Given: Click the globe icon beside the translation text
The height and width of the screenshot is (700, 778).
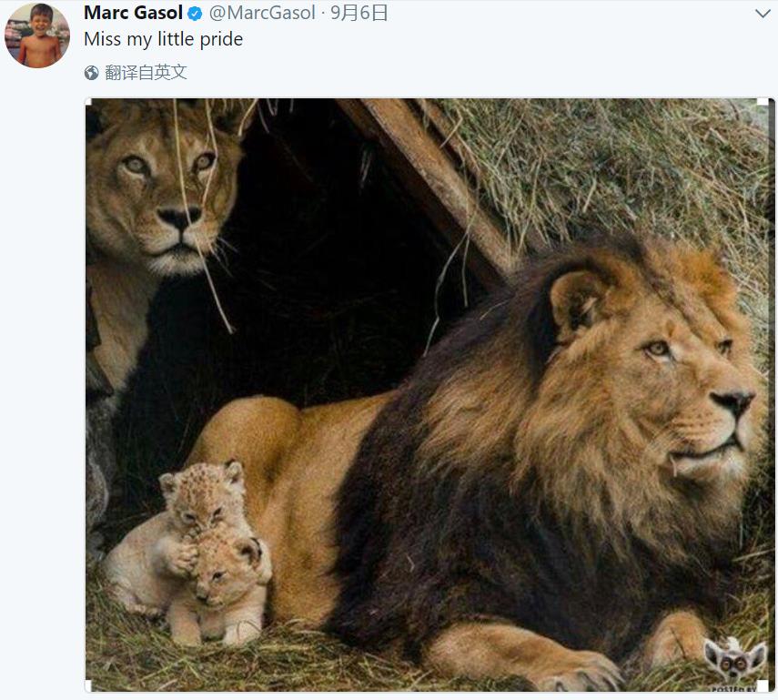Looking at the screenshot, I should [x=91, y=73].
